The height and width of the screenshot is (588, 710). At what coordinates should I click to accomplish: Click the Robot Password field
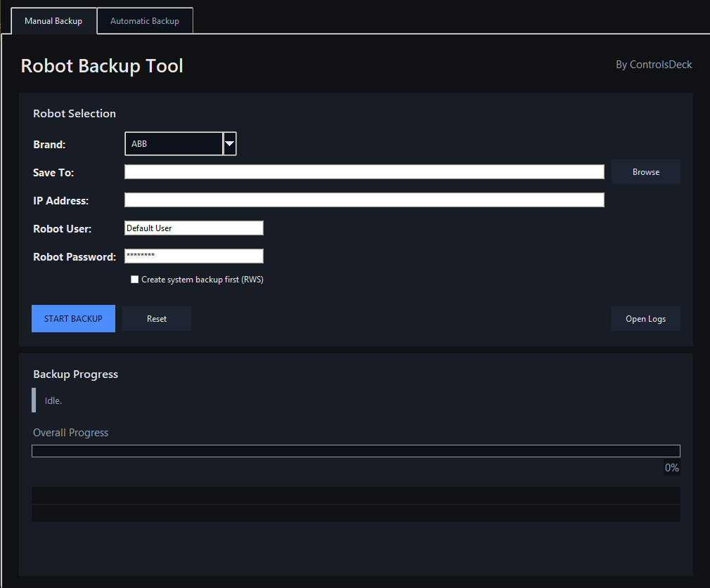(x=193, y=256)
